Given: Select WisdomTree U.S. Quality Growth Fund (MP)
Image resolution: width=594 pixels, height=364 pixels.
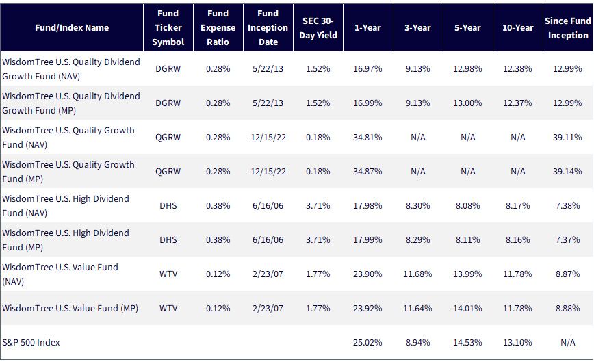Looking at the screenshot, I should click(x=68, y=172).
